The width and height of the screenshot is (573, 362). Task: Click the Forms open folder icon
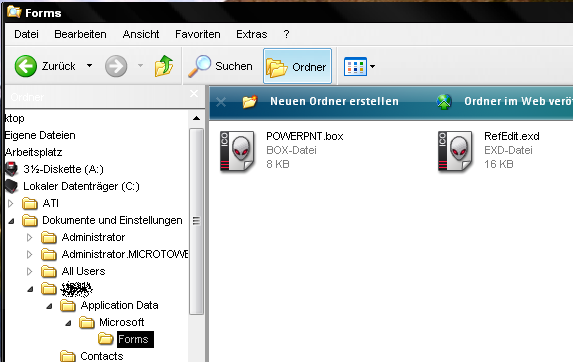pyautogui.click(x=106, y=339)
